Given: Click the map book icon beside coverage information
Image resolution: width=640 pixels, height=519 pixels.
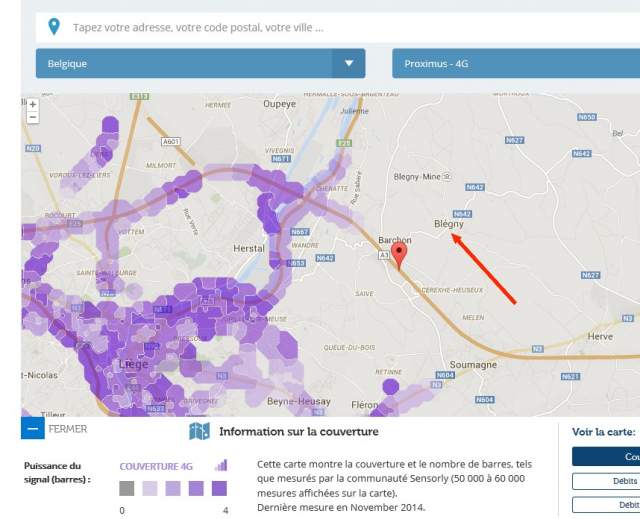Looking at the screenshot, I should coord(200,431).
